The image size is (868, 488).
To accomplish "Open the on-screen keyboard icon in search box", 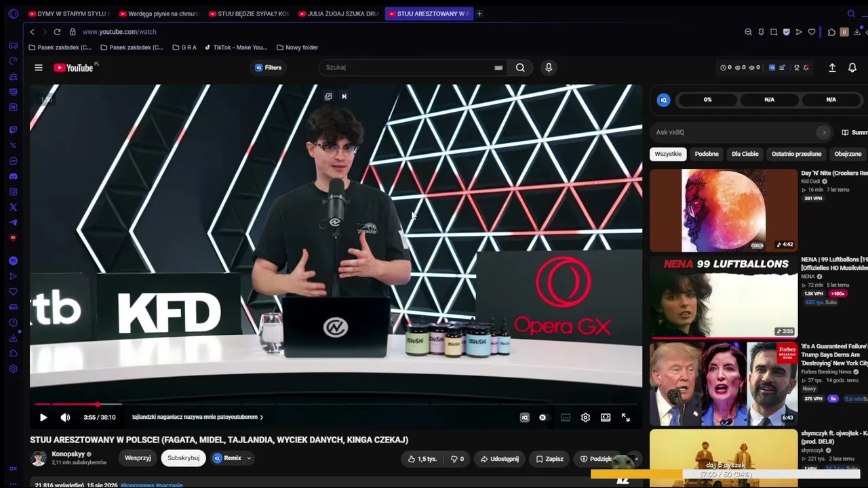I will (498, 68).
